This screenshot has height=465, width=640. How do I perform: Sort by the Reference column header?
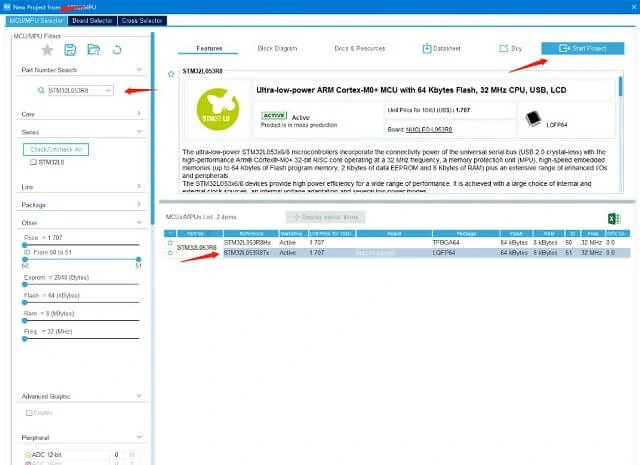pyautogui.click(x=251, y=234)
